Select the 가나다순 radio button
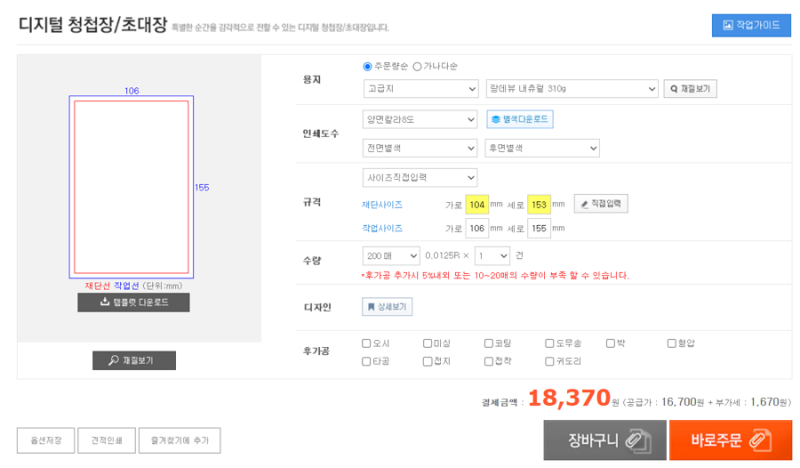Screen dimensions: 800x468 (x=417, y=66)
